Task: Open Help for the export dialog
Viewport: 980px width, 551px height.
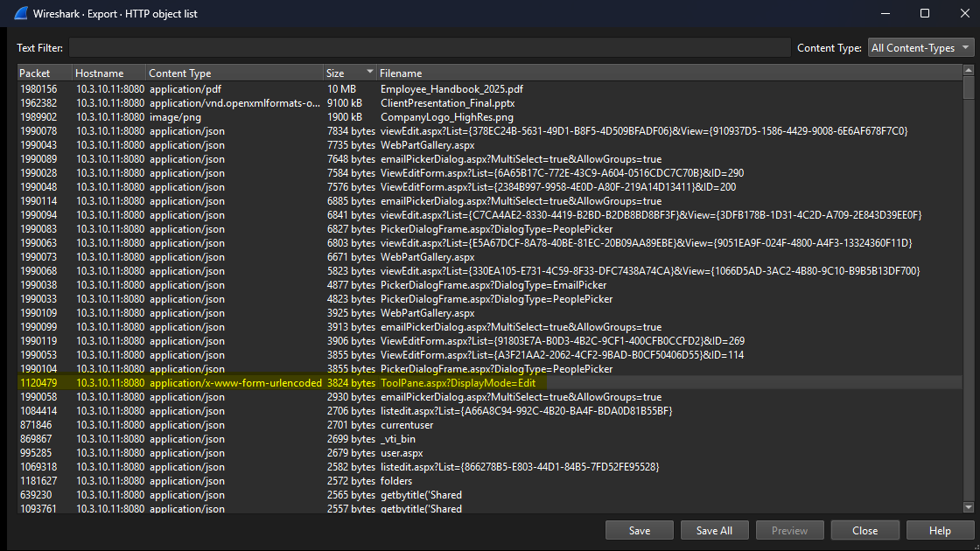Action: (940, 530)
